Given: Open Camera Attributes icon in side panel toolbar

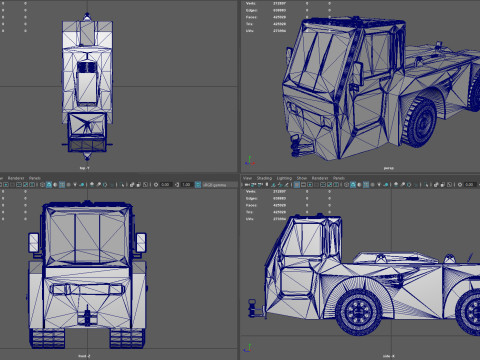Looking at the screenshot, I should point(260,185).
